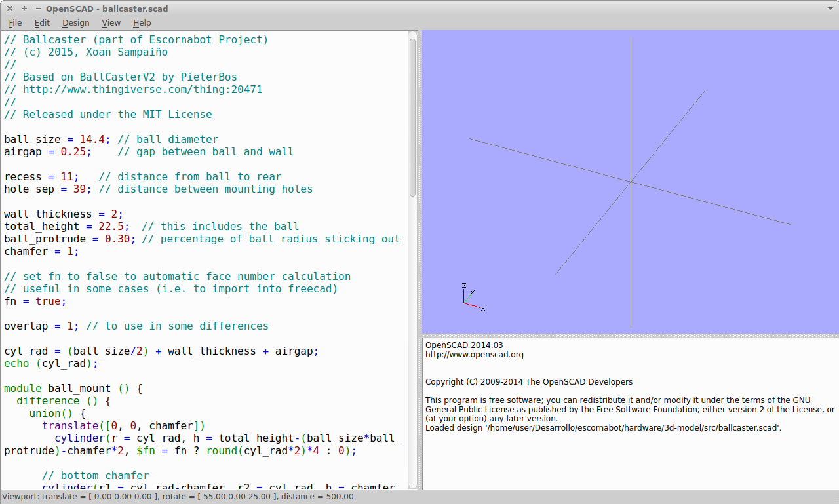Viewport: 839px width, 504px height.
Task: Click the 'Based on BallCasterV2' comment line
Action: tap(121, 77)
